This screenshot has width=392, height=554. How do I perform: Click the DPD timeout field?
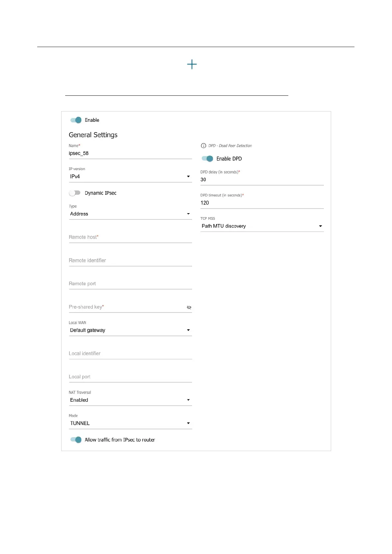262,203
